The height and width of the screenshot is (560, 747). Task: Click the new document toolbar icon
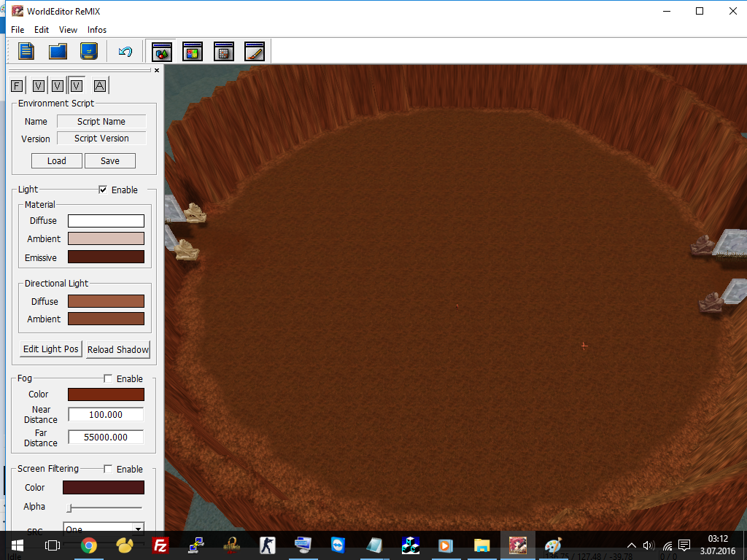tap(26, 51)
